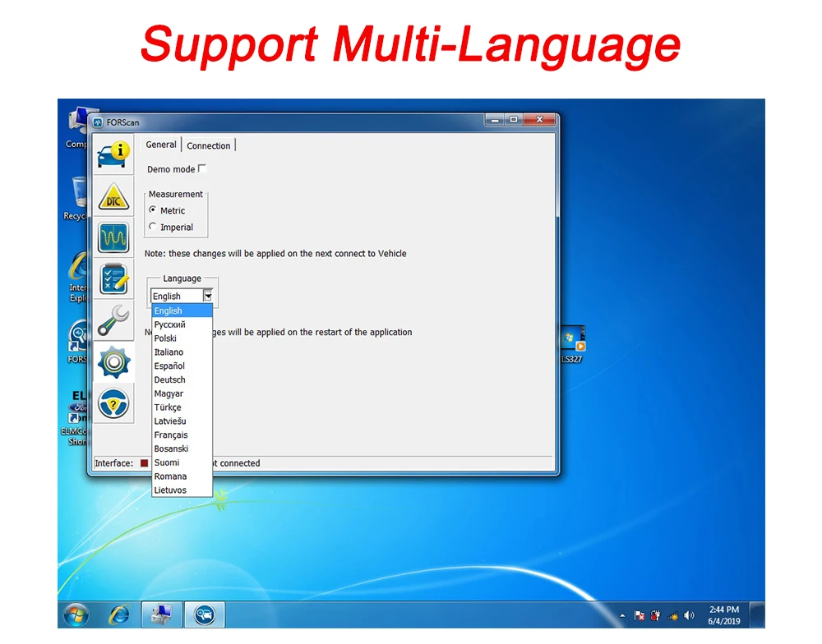Choose Deutsch in the language list

coord(182,379)
